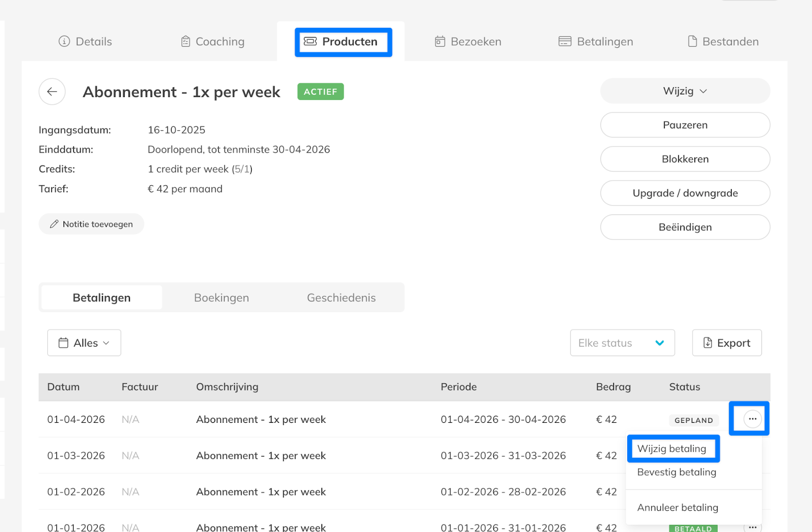Click the € 42 amount in the 01-04-2026 row
Image resolution: width=812 pixels, height=532 pixels.
pyautogui.click(x=606, y=420)
